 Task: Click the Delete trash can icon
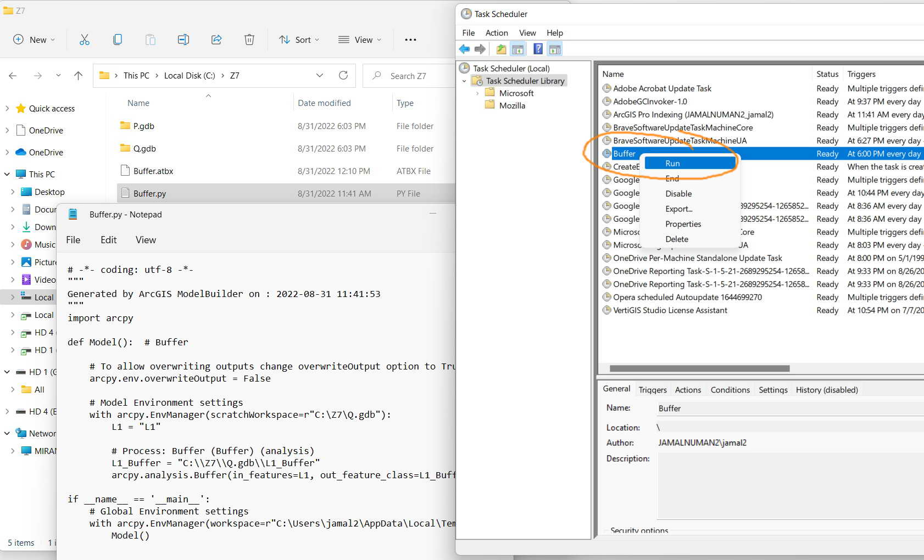(249, 40)
